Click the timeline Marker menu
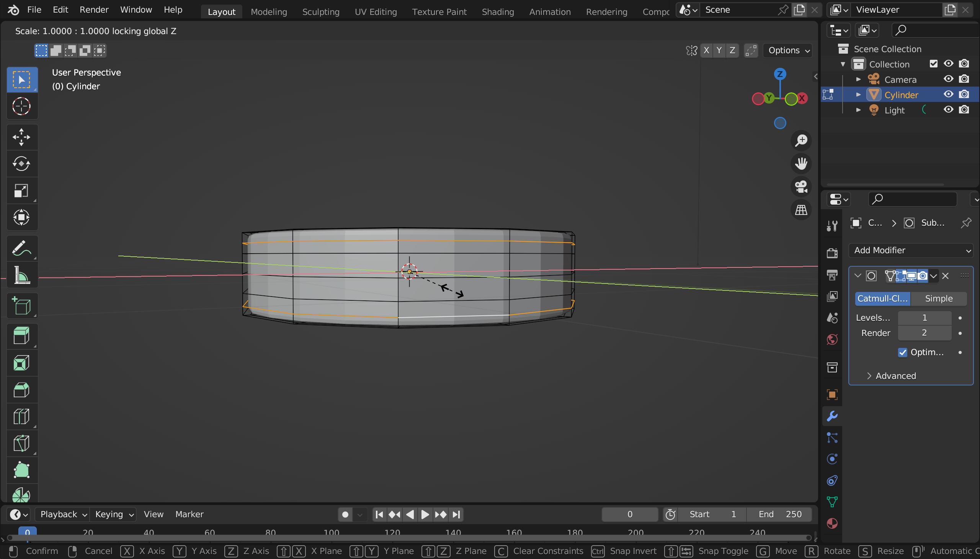 (189, 515)
